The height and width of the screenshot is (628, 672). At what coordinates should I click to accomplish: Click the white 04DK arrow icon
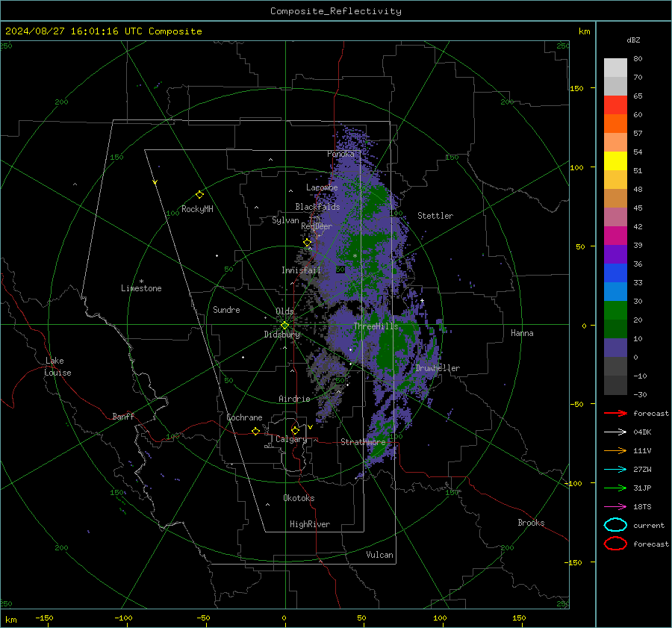click(615, 432)
